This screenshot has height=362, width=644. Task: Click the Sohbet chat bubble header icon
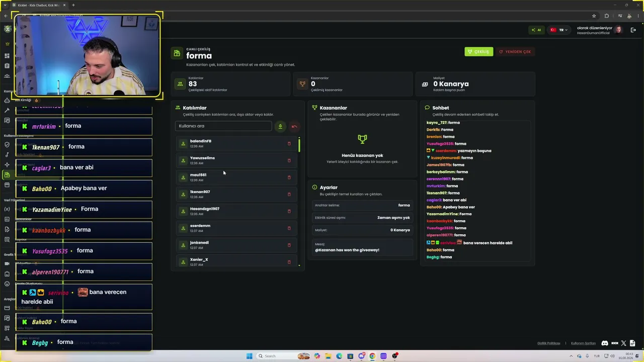click(x=427, y=108)
